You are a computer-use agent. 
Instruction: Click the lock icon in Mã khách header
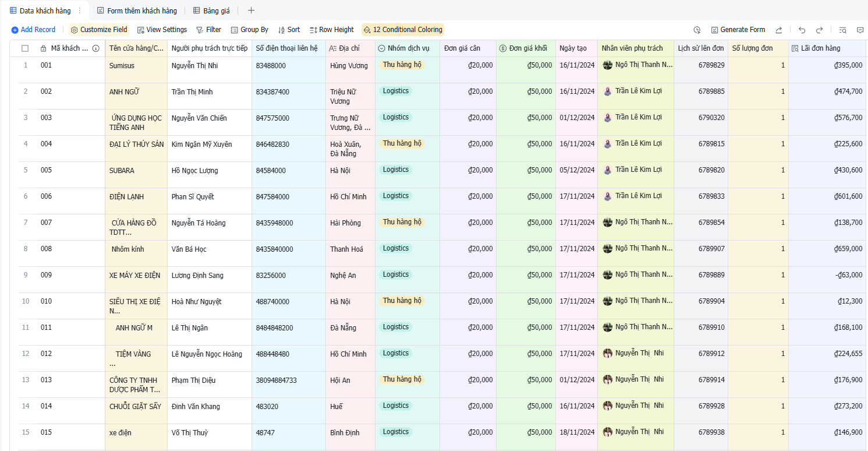(44, 48)
